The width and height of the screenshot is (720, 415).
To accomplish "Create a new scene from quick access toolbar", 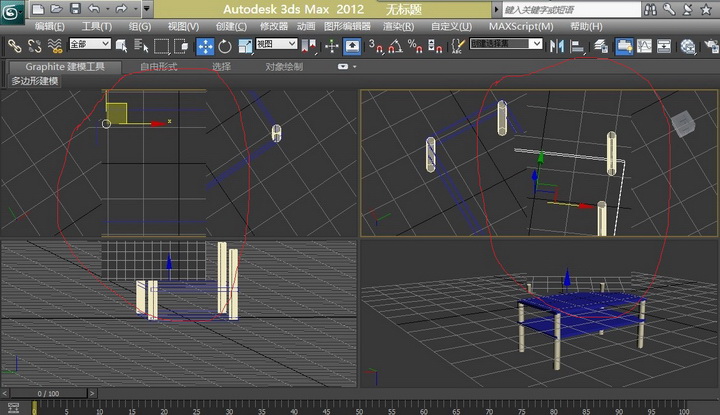I will pyautogui.click(x=38, y=9).
